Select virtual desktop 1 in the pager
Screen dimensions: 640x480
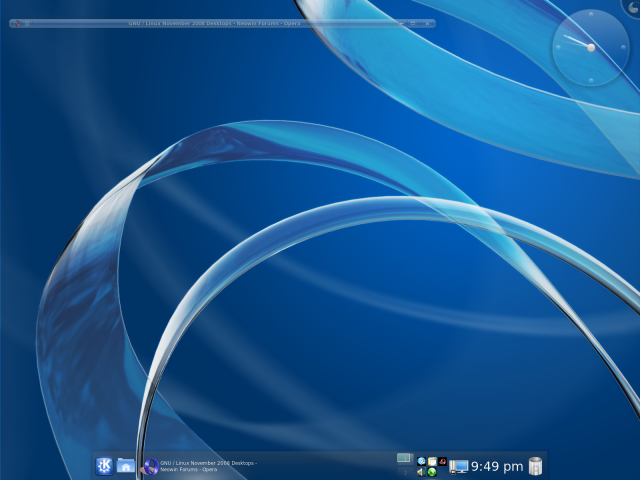[404, 459]
